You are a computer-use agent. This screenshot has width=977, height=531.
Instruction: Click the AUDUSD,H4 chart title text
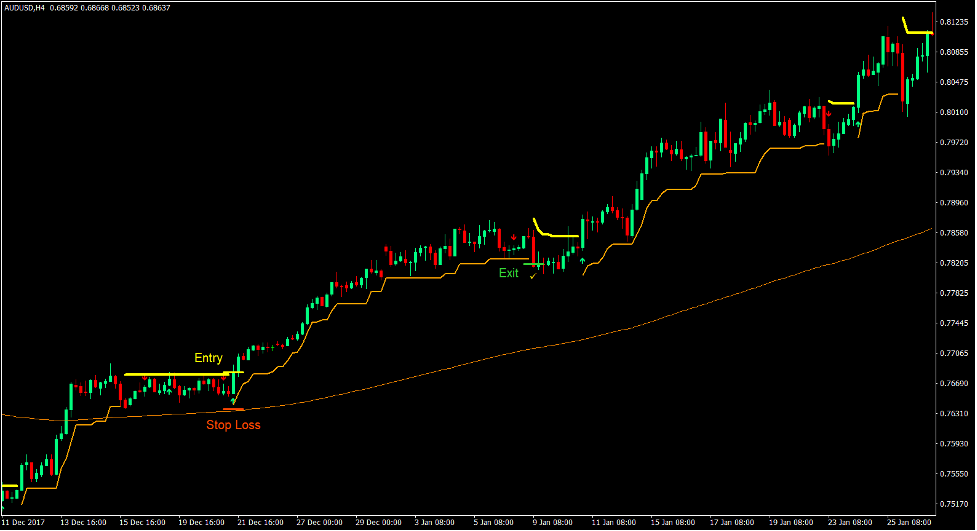click(x=24, y=8)
